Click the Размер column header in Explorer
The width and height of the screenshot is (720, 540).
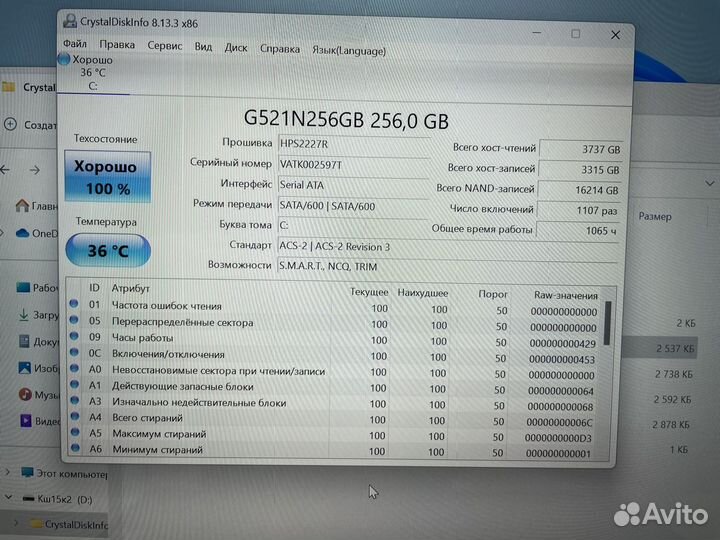pos(655,216)
